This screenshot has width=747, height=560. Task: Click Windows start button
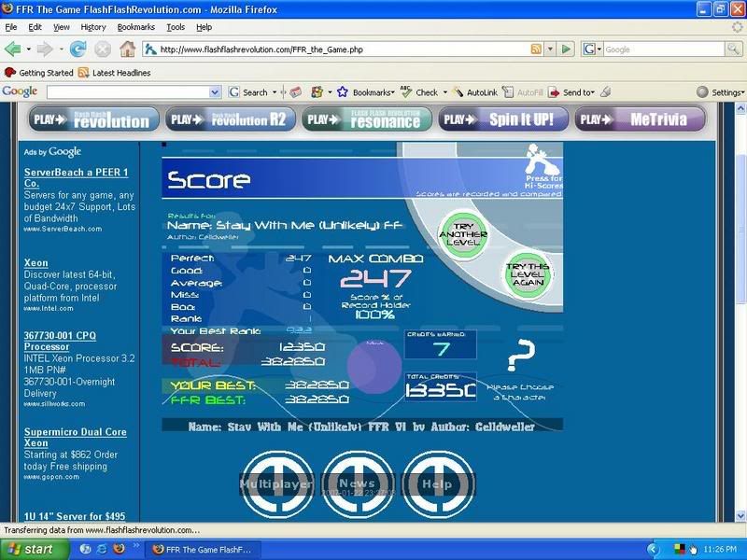tap(34, 549)
